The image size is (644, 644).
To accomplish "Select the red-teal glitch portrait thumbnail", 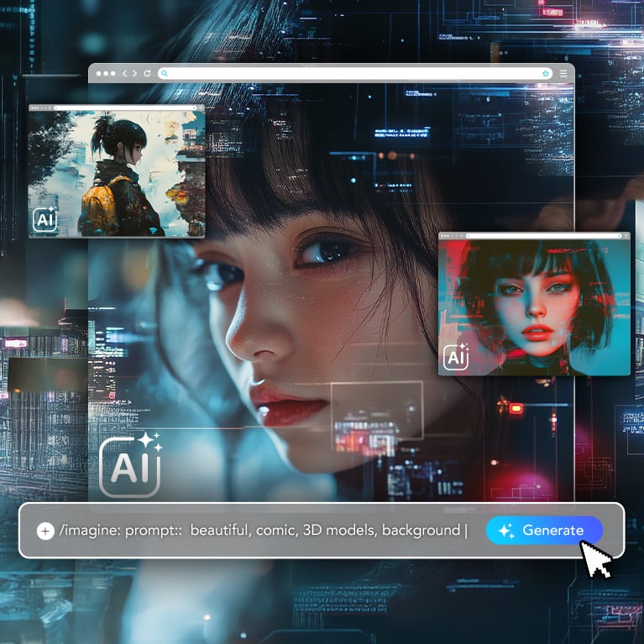I will pos(534,306).
